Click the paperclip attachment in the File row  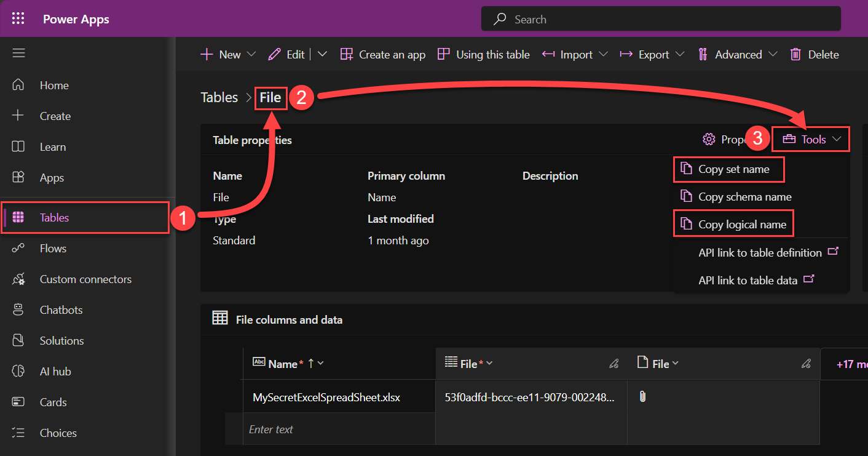642,397
